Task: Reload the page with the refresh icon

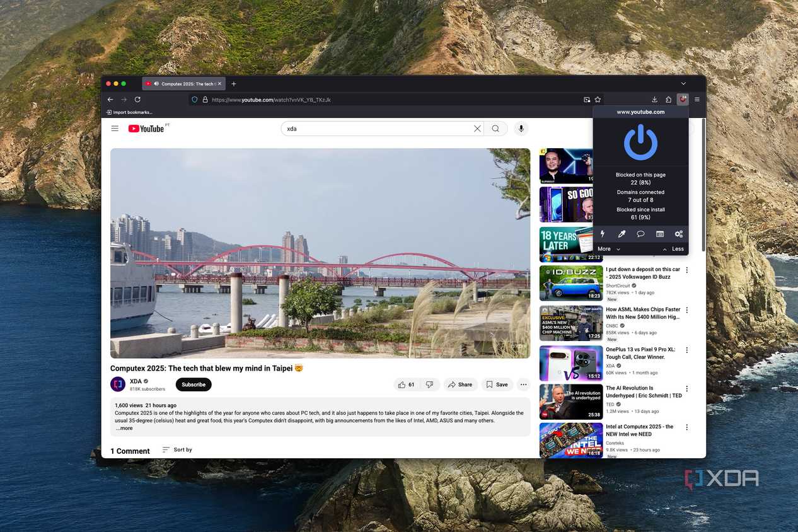Action: point(137,100)
